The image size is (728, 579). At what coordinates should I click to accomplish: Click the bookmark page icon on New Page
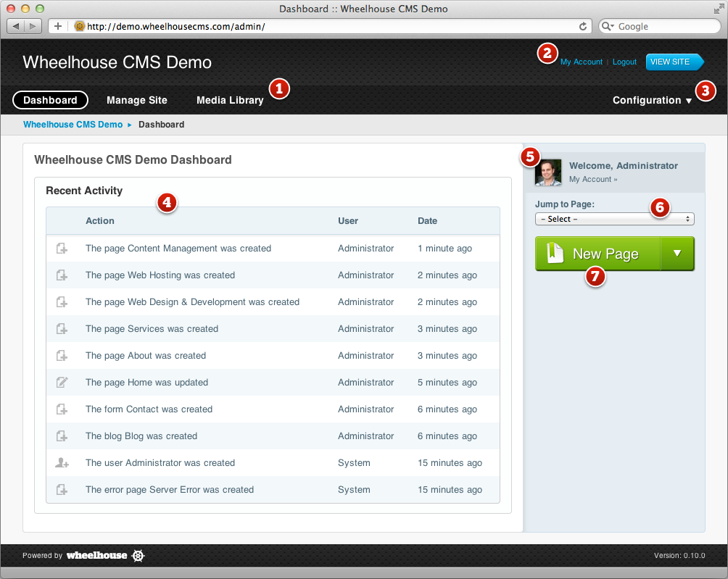(x=555, y=253)
